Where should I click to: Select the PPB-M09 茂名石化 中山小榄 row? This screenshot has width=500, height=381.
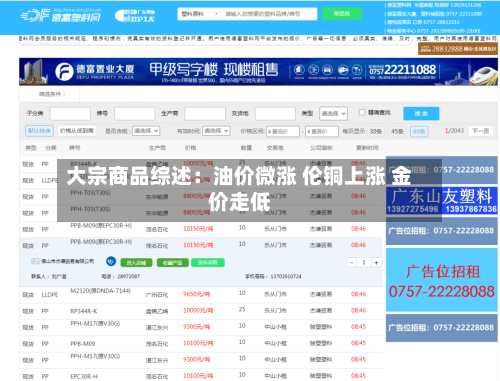coord(201,344)
